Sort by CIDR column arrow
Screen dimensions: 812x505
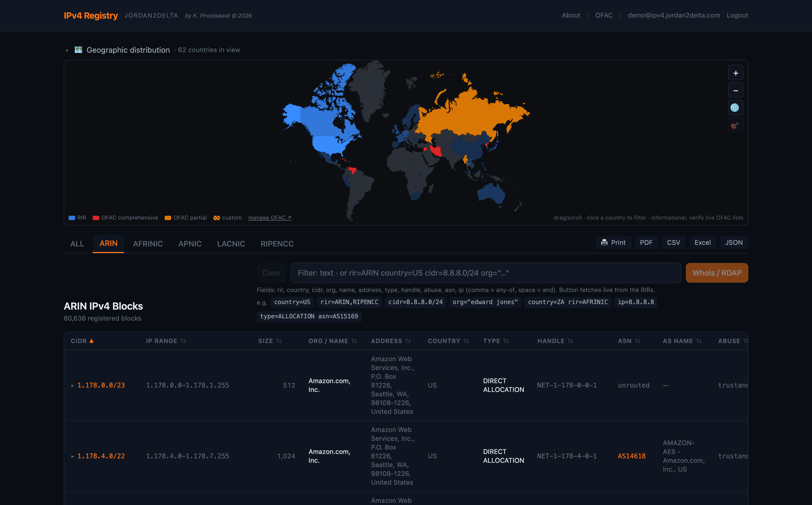[91, 341]
